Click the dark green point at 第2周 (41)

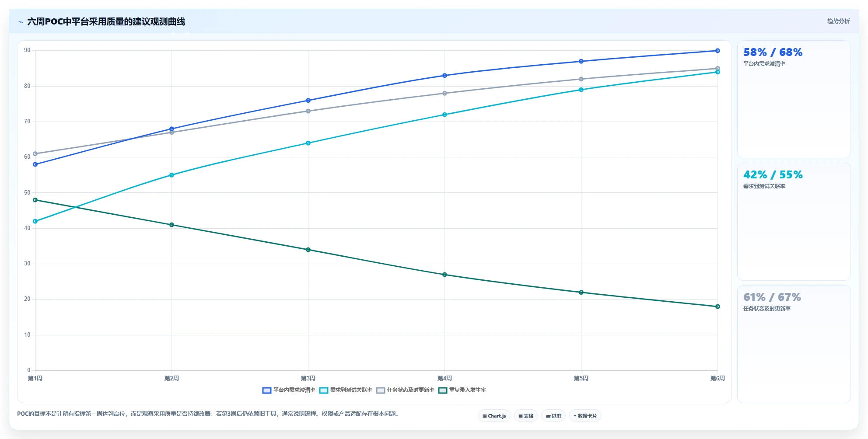pos(171,225)
